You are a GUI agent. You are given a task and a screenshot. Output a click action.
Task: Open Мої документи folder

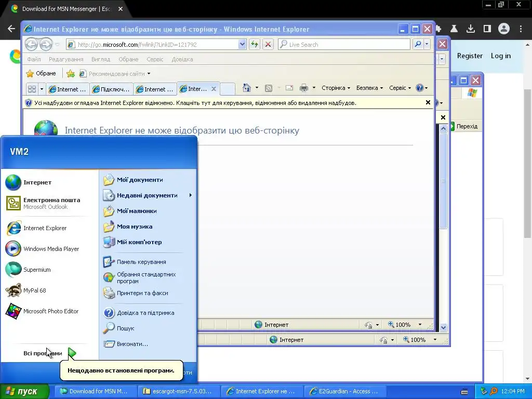pyautogui.click(x=133, y=180)
